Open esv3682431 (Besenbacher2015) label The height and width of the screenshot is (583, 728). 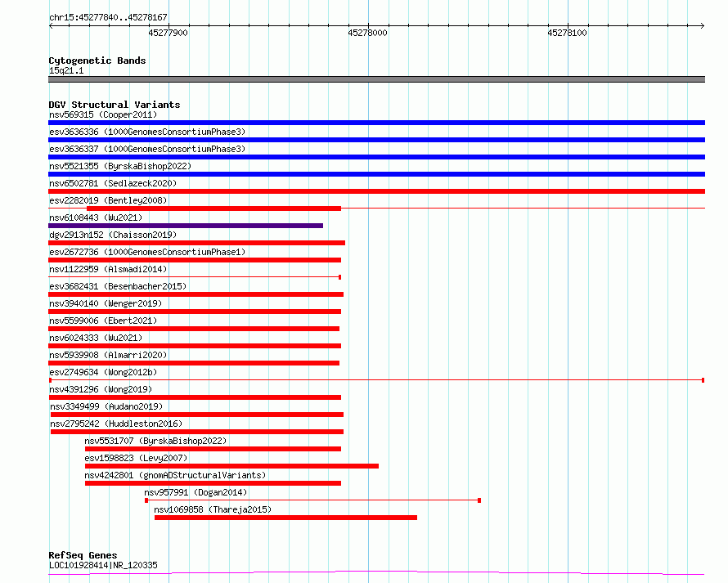click(x=118, y=286)
